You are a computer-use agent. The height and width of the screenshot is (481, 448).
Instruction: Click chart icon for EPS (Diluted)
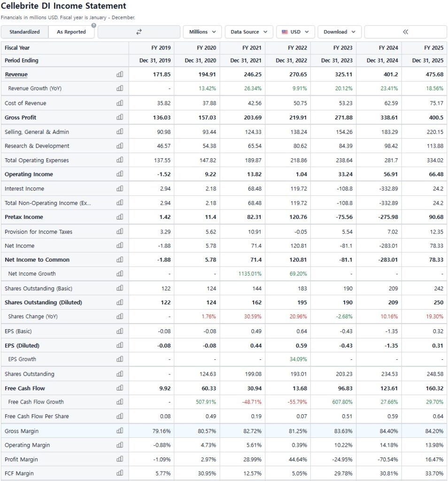click(119, 345)
